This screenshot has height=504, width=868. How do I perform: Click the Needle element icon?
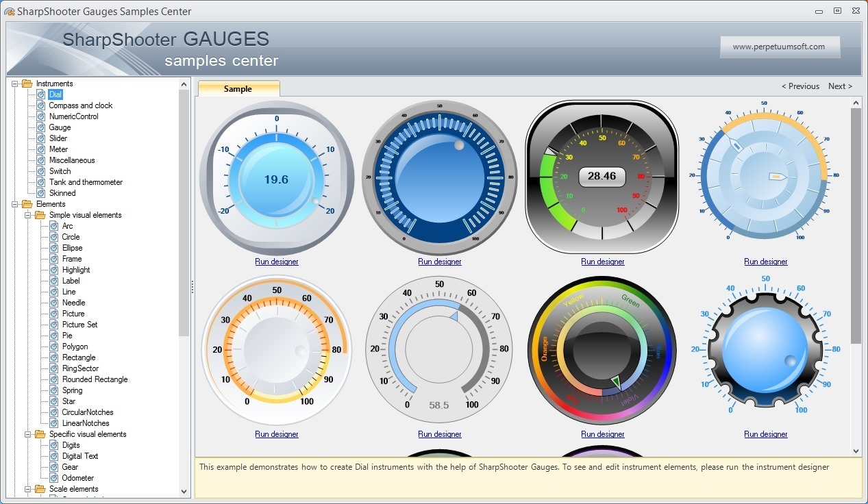pos(52,302)
